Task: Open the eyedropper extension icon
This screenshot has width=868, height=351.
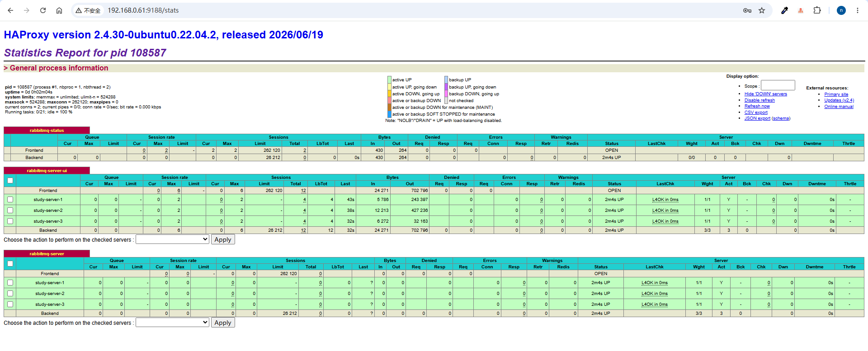Action: coord(784,10)
